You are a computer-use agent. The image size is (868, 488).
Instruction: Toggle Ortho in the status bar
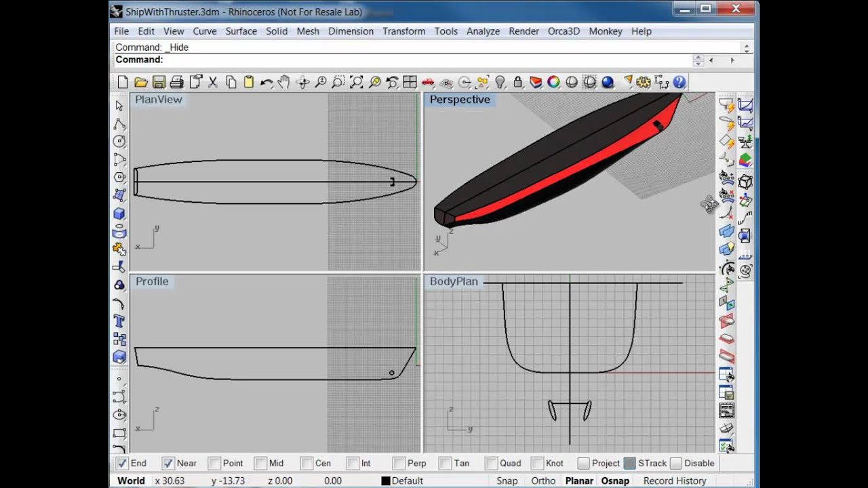click(543, 481)
